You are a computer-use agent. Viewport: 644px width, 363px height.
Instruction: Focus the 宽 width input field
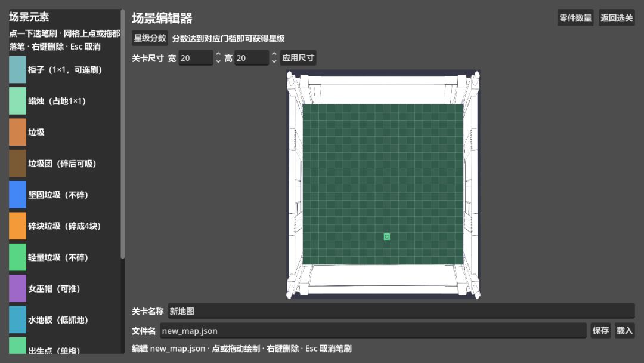196,58
